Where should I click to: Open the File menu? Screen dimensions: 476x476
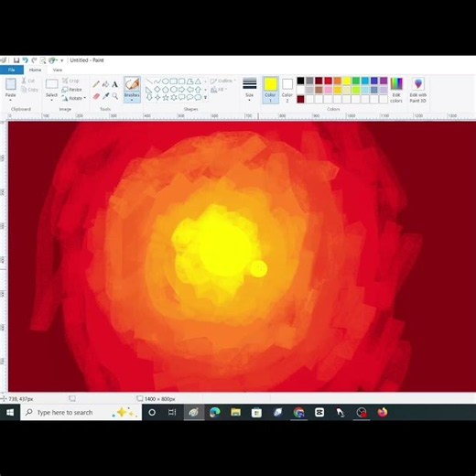(x=12, y=70)
